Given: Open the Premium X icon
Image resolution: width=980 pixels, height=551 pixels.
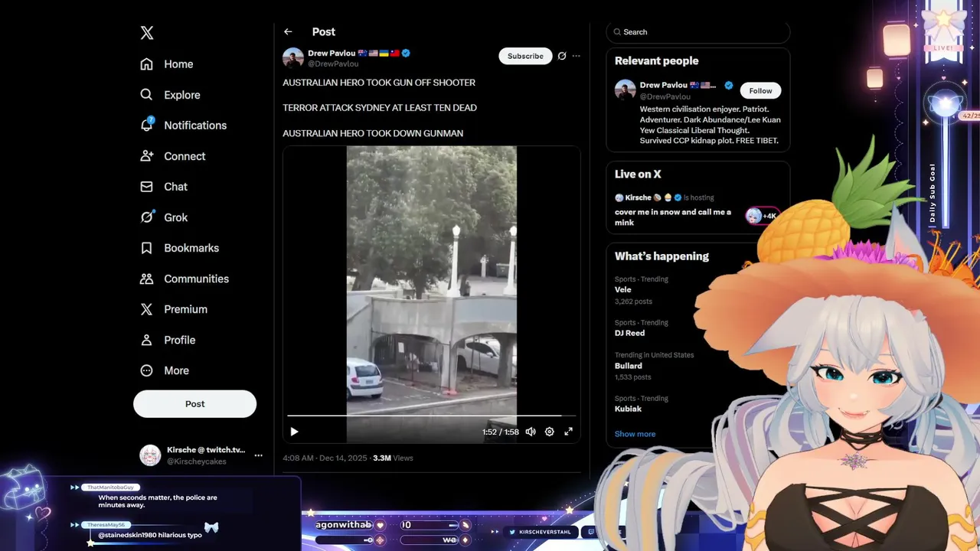Looking at the screenshot, I should [x=147, y=309].
